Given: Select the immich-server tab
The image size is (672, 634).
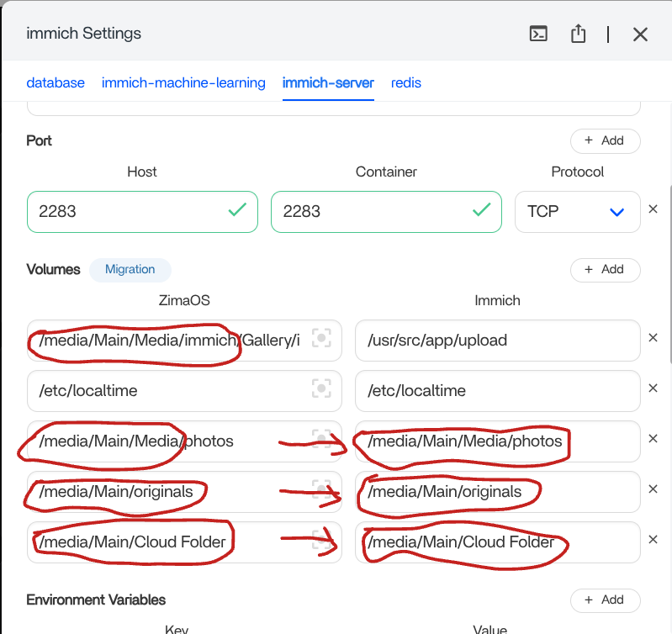Looking at the screenshot, I should [x=328, y=82].
